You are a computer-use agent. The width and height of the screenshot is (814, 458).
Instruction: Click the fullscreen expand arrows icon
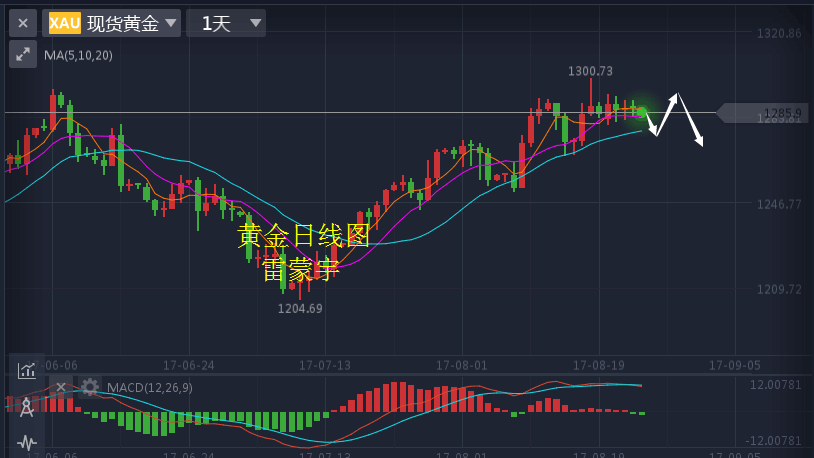(22, 55)
